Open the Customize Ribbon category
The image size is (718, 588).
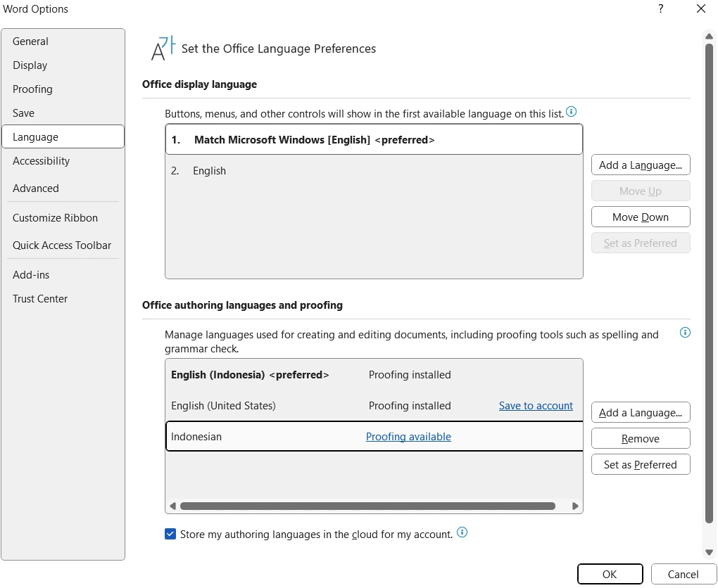[63, 218]
